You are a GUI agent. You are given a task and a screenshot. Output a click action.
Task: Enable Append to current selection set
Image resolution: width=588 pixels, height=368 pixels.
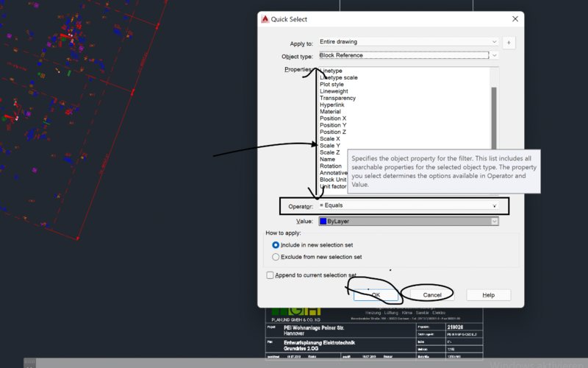270,275
